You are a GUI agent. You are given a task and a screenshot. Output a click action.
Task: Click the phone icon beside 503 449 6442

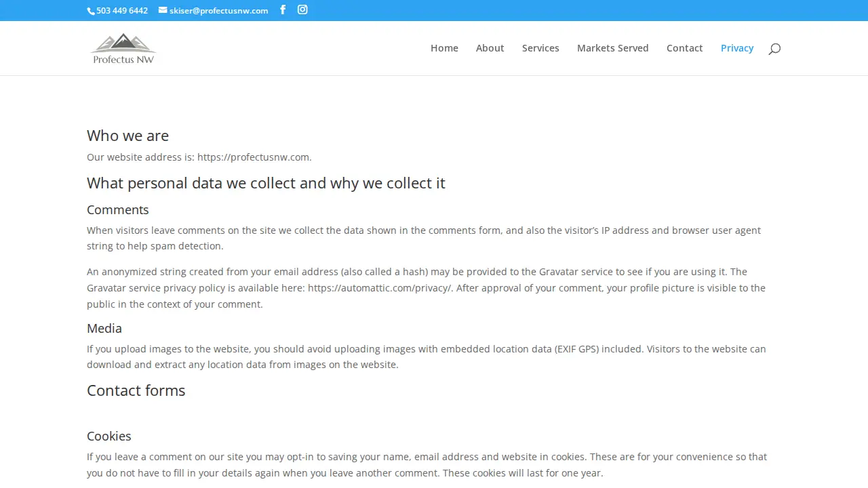[x=91, y=11]
